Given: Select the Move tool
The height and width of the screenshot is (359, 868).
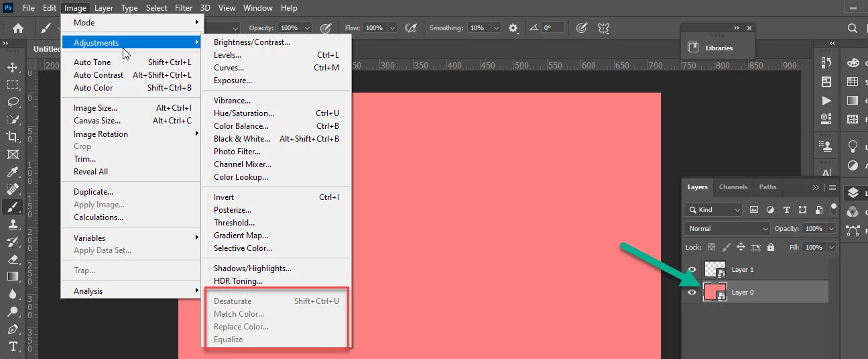Looking at the screenshot, I should [13, 67].
